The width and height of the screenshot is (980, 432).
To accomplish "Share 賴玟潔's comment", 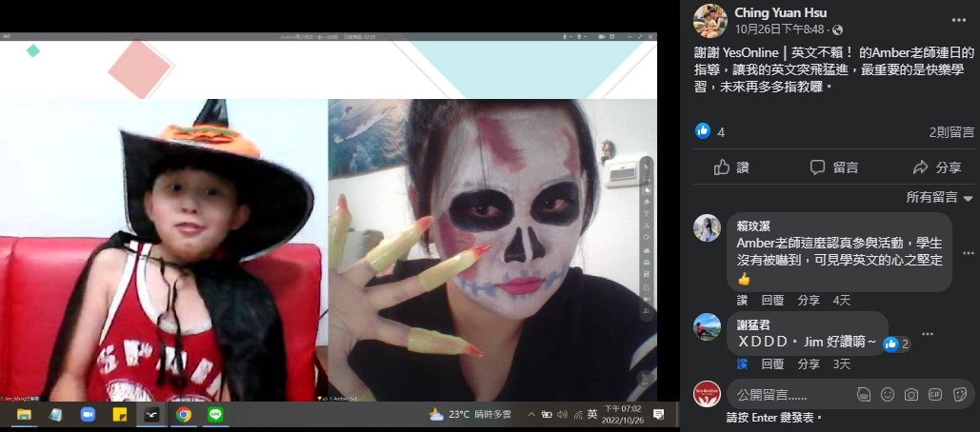I will click(x=809, y=301).
